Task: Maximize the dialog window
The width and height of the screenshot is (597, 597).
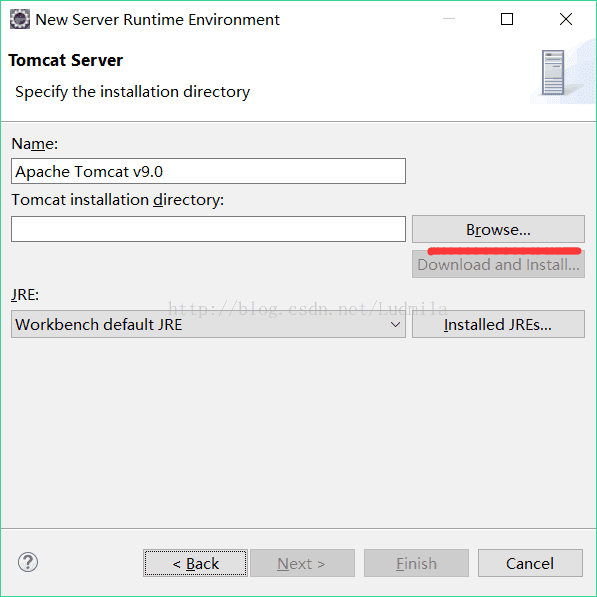Action: (507, 19)
